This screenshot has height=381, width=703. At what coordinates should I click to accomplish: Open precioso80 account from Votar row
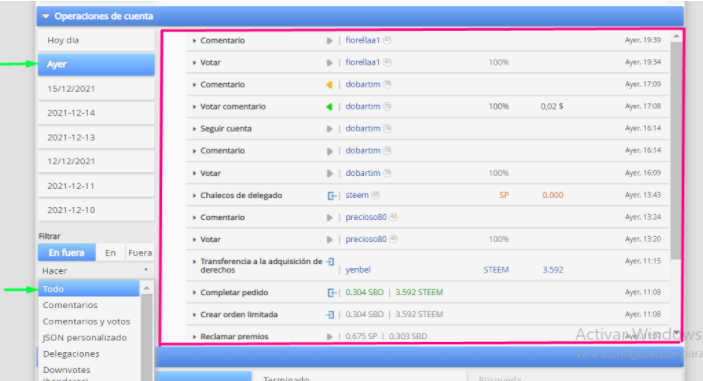pos(366,239)
